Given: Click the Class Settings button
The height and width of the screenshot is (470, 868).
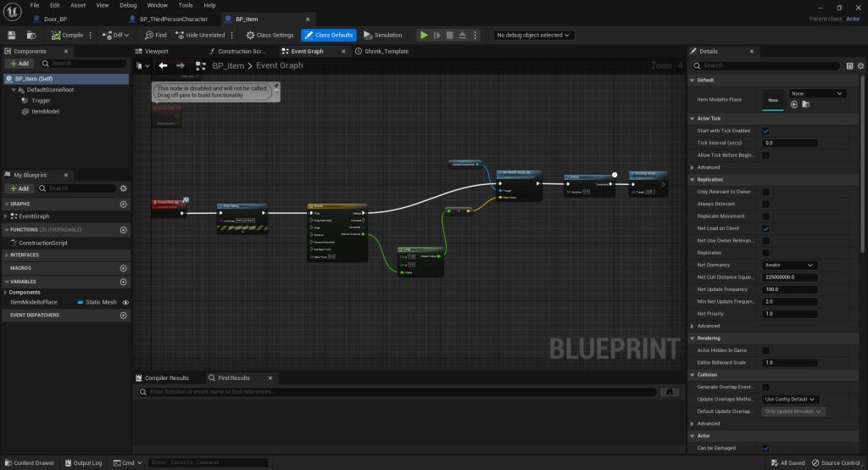Looking at the screenshot, I should [x=270, y=35].
